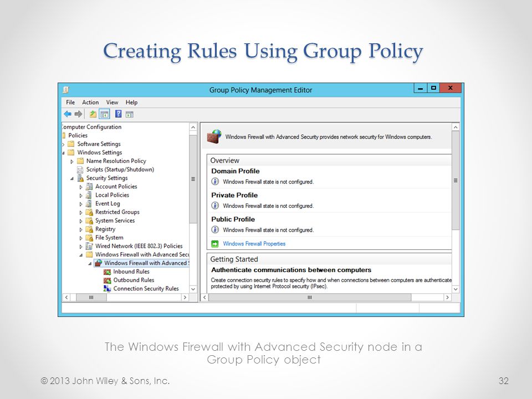Toggle the Show/Hide Action Pane toolbar icon
This screenshot has width=532, height=399.
pos(130,114)
